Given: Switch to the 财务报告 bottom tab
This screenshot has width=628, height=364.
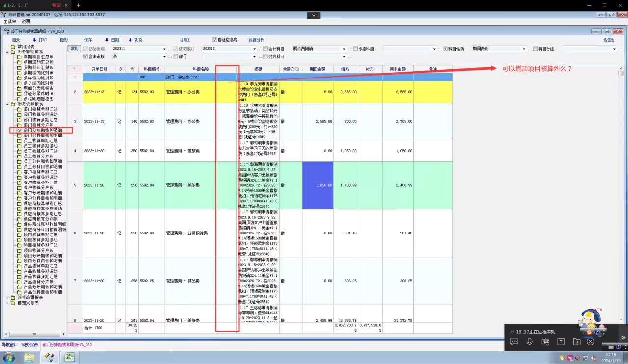Looking at the screenshot, I should click(x=30, y=345).
